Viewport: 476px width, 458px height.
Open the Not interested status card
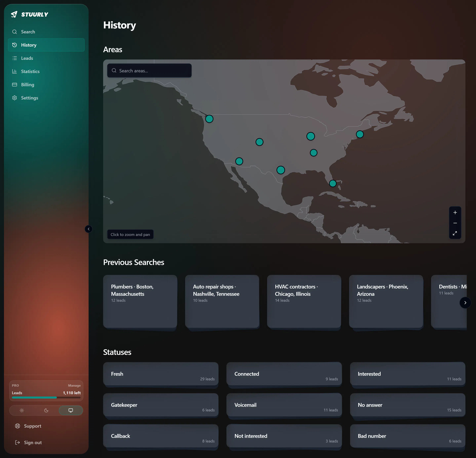point(284,436)
